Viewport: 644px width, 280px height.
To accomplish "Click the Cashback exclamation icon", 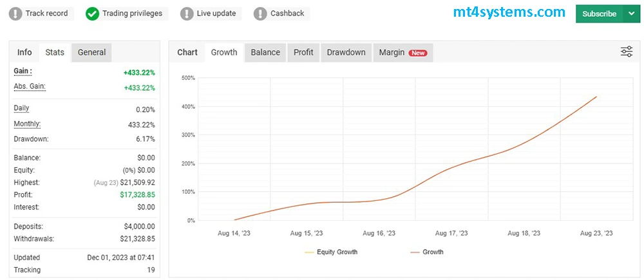I will tap(260, 14).
